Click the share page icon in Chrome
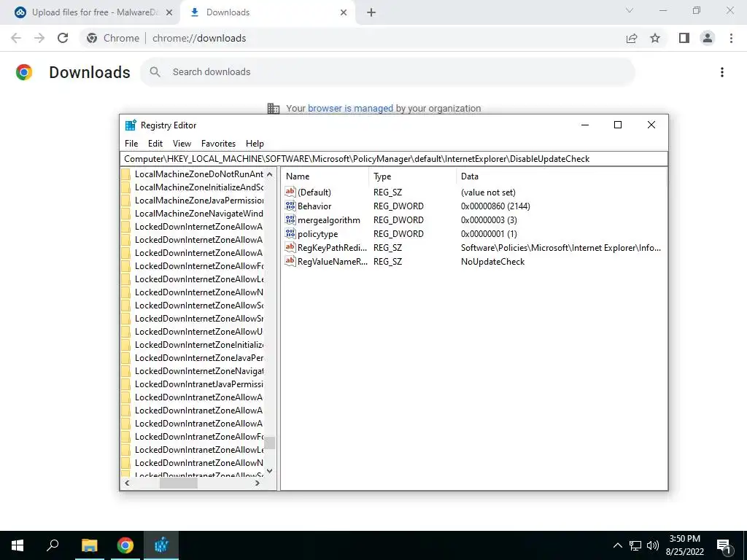 [x=632, y=38]
